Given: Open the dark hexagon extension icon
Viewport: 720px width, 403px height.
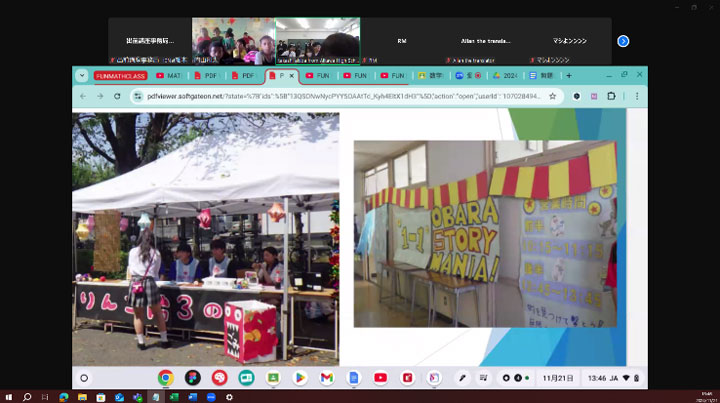Looking at the screenshot, I should [x=577, y=96].
